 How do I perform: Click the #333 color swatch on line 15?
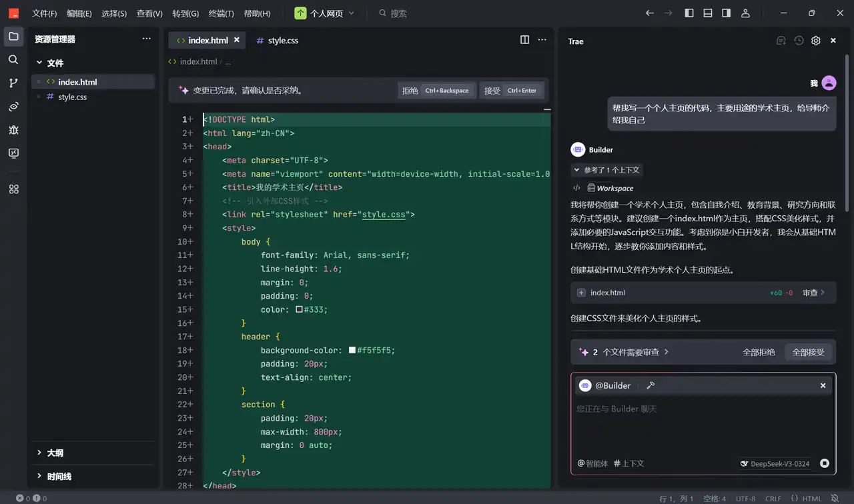(x=300, y=309)
